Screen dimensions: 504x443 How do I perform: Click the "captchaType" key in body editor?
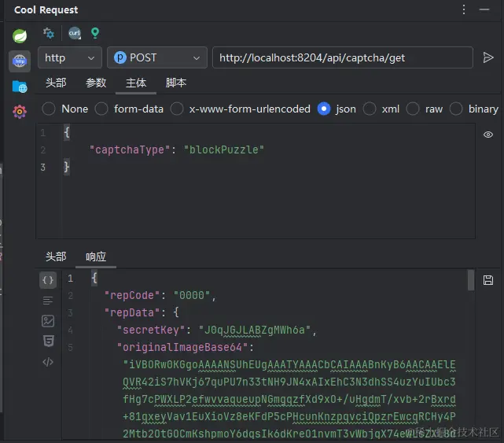click(x=130, y=150)
